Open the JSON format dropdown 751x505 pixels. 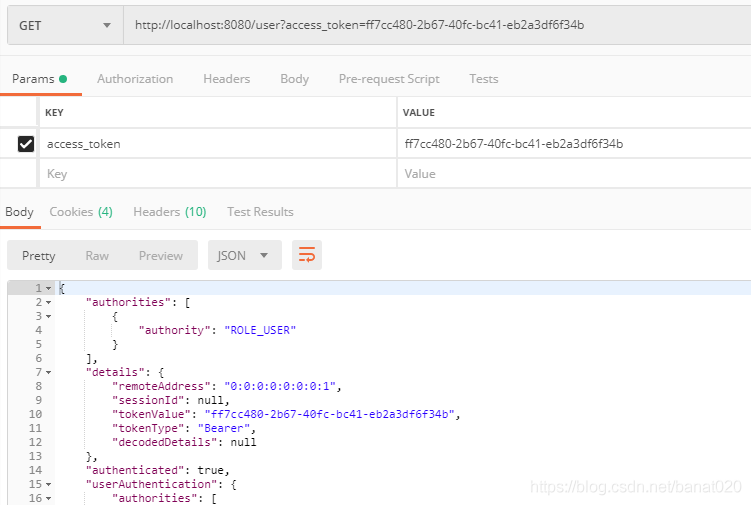[x=243, y=255]
